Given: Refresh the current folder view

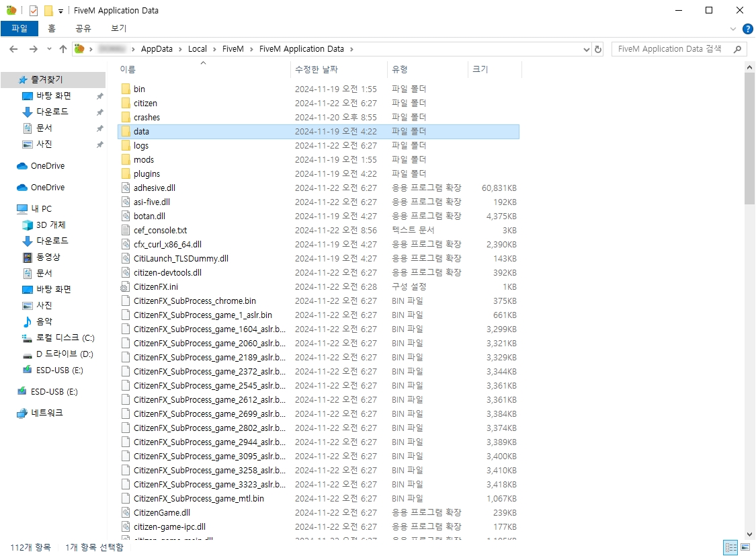Looking at the screenshot, I should pos(598,49).
